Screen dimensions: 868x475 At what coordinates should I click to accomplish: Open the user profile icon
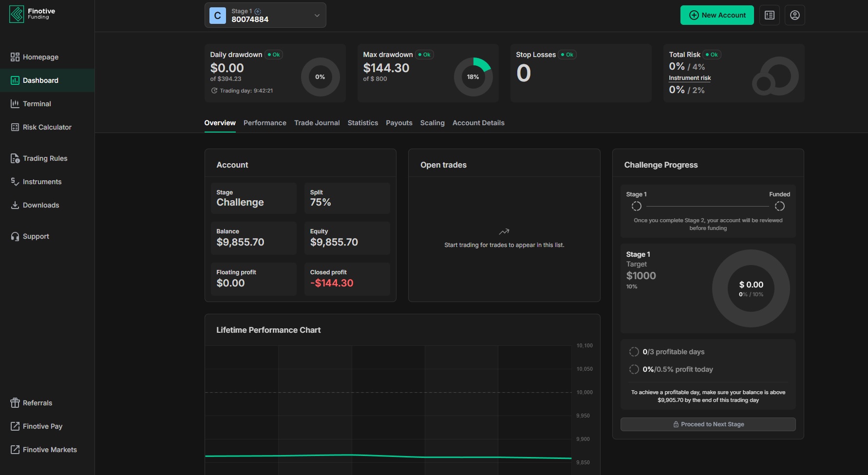[794, 15]
